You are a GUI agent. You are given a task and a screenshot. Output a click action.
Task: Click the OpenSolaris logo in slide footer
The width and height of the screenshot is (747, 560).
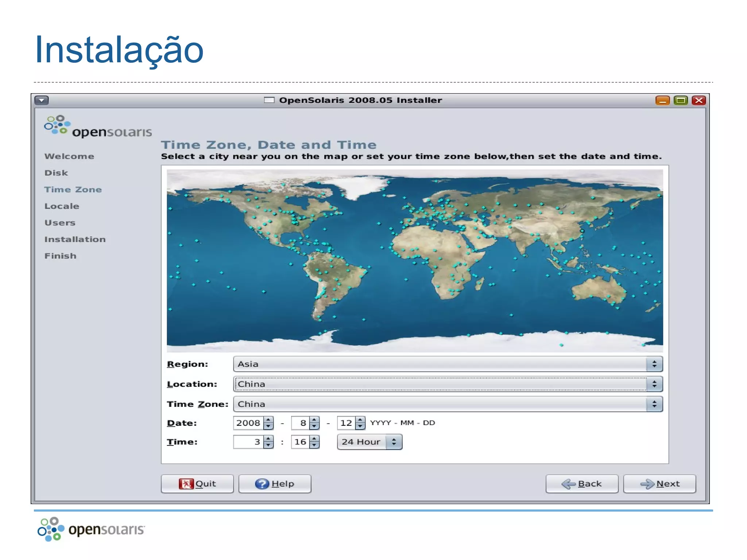coord(91,529)
